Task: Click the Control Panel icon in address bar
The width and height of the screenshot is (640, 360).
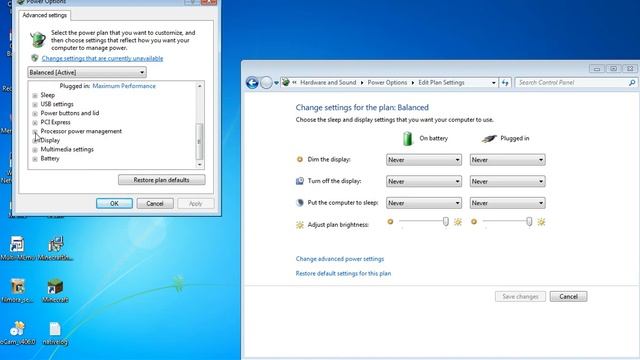Action: click(x=286, y=82)
